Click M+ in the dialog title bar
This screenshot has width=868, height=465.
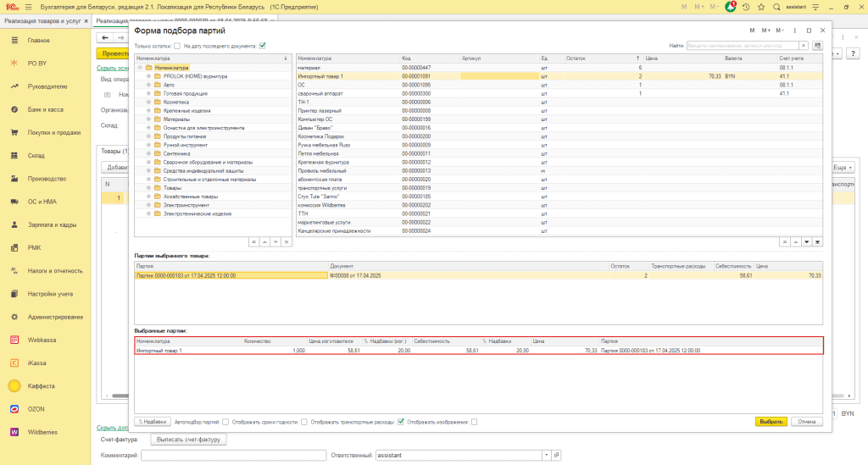(766, 30)
